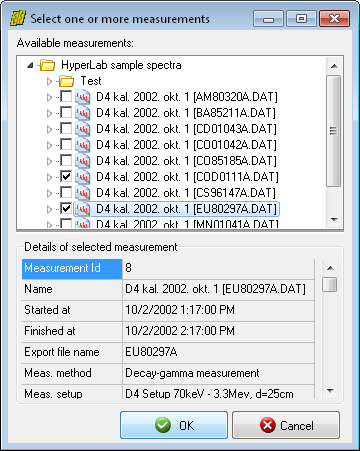Click the 'Measurement Id' header cell
This screenshot has width=360, height=451.
coord(72,269)
